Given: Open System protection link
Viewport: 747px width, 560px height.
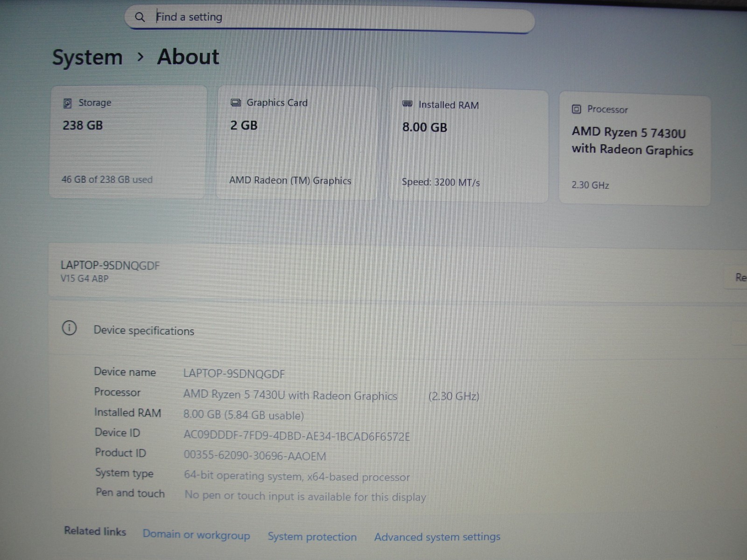Looking at the screenshot, I should pos(312,537).
